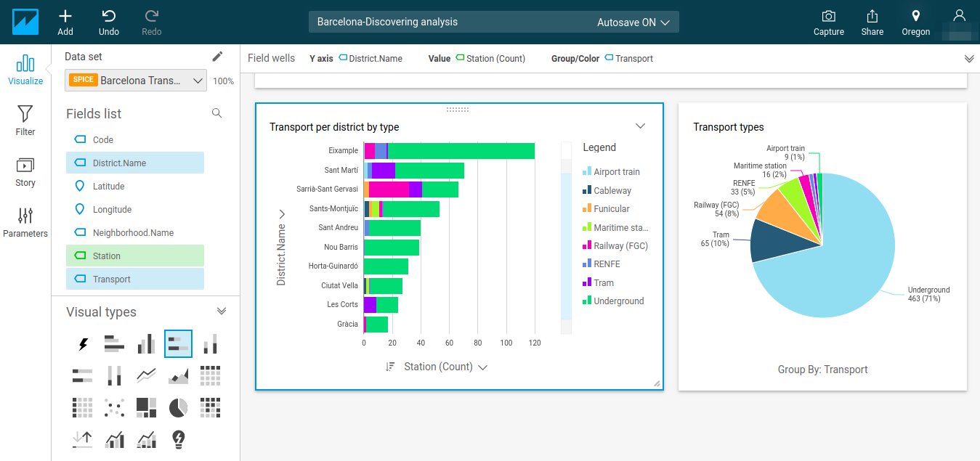Undo the last action
Screen dimensions: 980x461
(109, 16)
